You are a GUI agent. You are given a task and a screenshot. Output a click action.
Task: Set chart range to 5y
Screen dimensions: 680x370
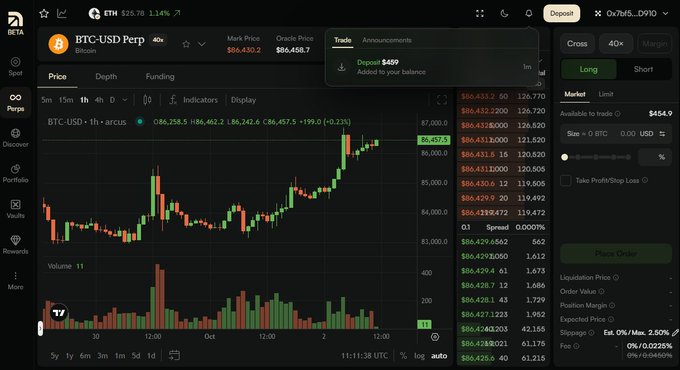(54, 356)
